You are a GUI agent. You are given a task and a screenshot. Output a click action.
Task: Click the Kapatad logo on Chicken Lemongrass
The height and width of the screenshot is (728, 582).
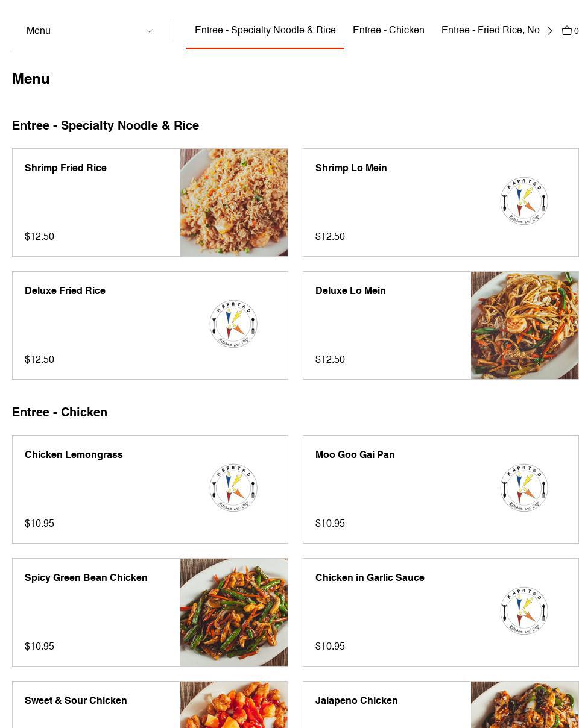[233, 488]
